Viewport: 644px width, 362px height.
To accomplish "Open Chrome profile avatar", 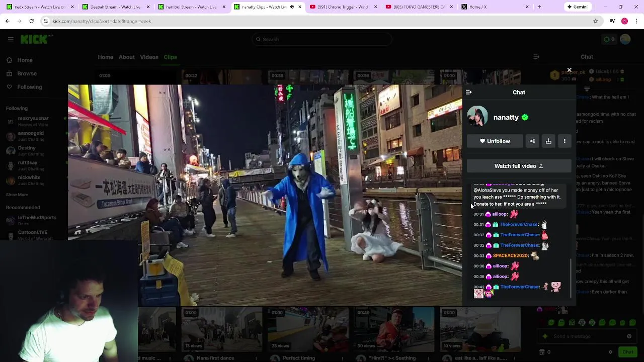I will [624, 21].
